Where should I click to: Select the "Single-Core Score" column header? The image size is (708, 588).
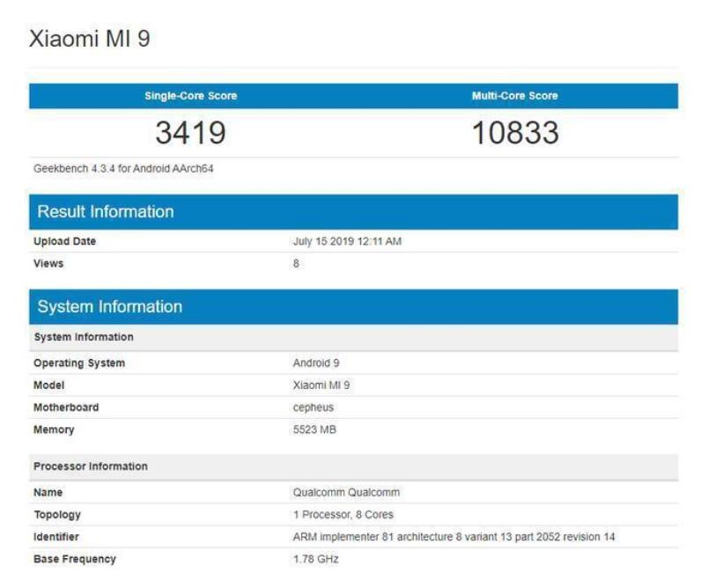191,96
